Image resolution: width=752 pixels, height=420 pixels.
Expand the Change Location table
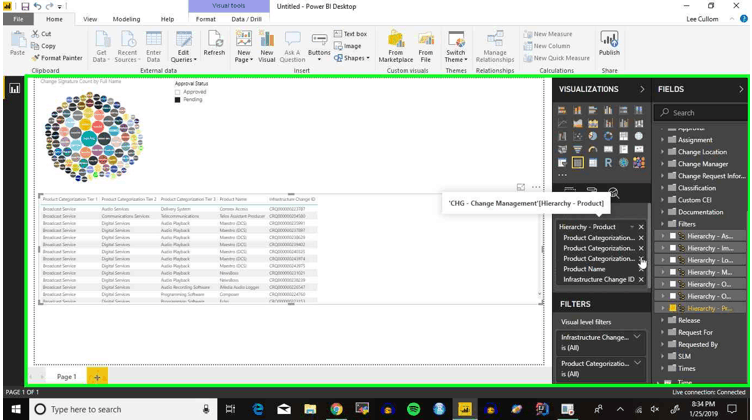click(x=663, y=152)
